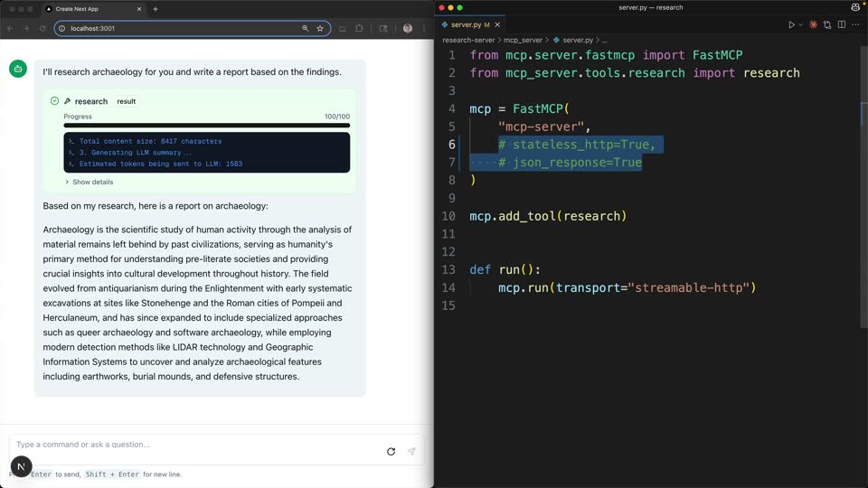Click the breadcrumb ellipsis item

[x=605, y=40]
